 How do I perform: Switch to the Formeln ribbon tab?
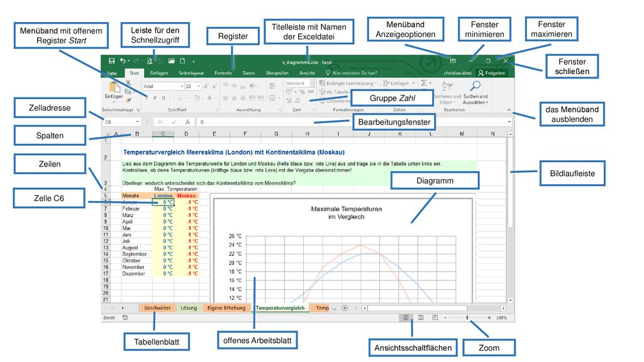pos(223,73)
